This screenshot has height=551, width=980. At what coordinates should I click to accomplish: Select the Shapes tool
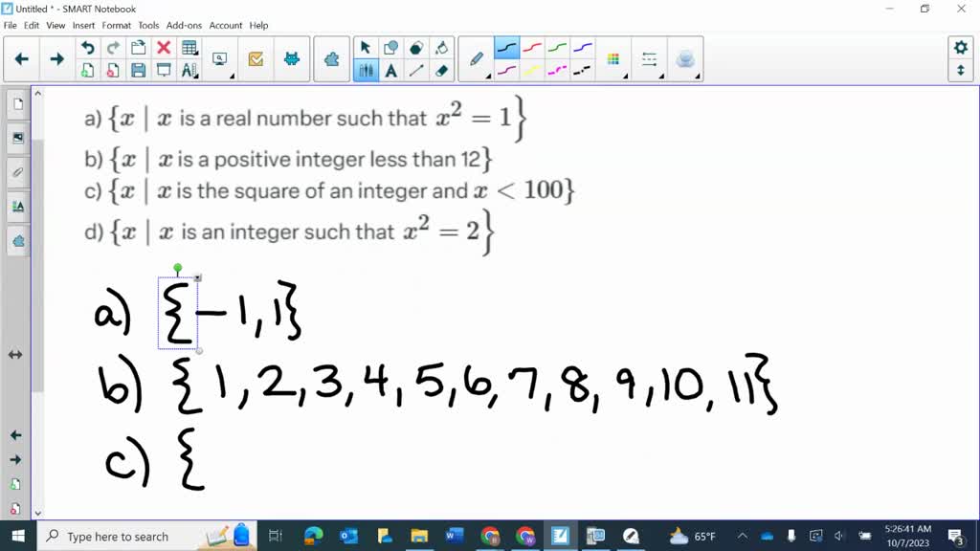click(x=390, y=47)
